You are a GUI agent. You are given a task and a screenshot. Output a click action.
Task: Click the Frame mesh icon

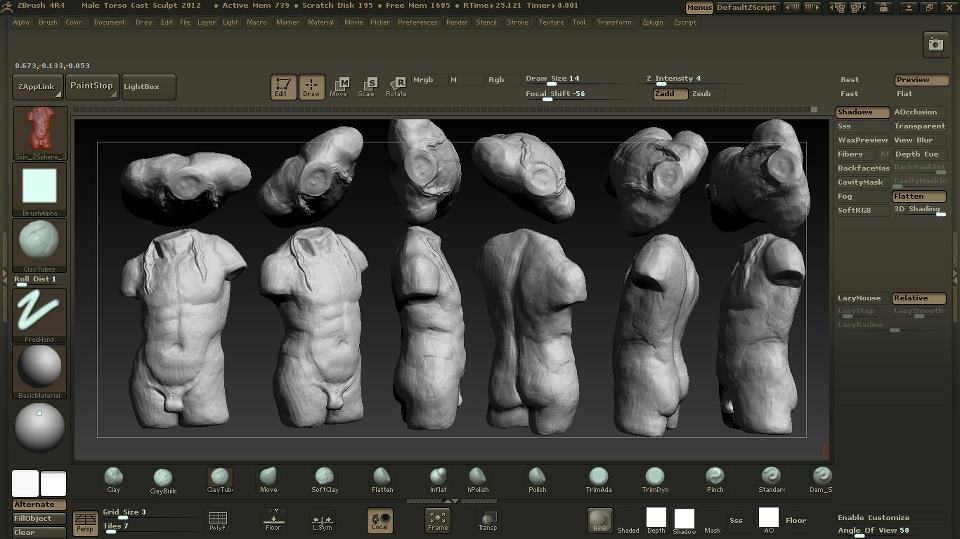click(437, 520)
